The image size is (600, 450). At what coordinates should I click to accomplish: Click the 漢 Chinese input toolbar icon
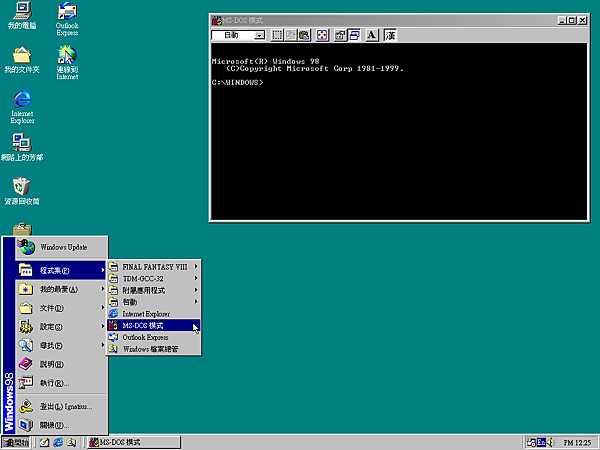click(x=390, y=36)
